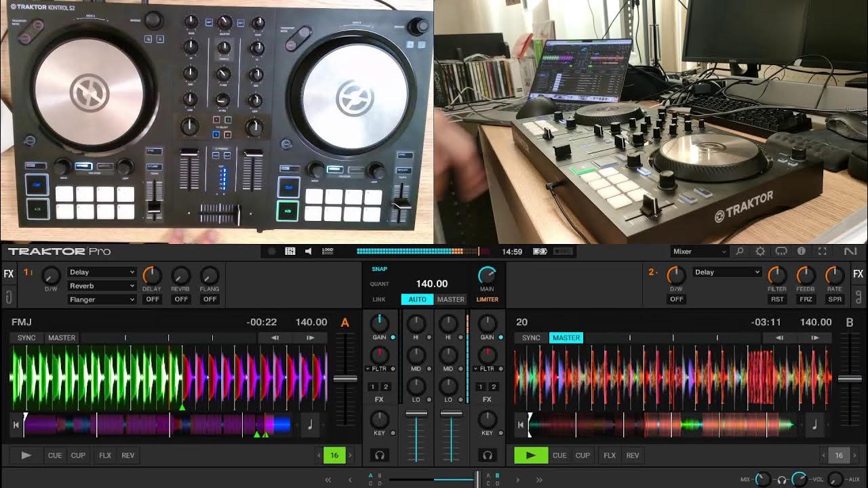Click the FRZ freeze button in FX unit 2
This screenshot has height=488, width=868.
click(806, 299)
